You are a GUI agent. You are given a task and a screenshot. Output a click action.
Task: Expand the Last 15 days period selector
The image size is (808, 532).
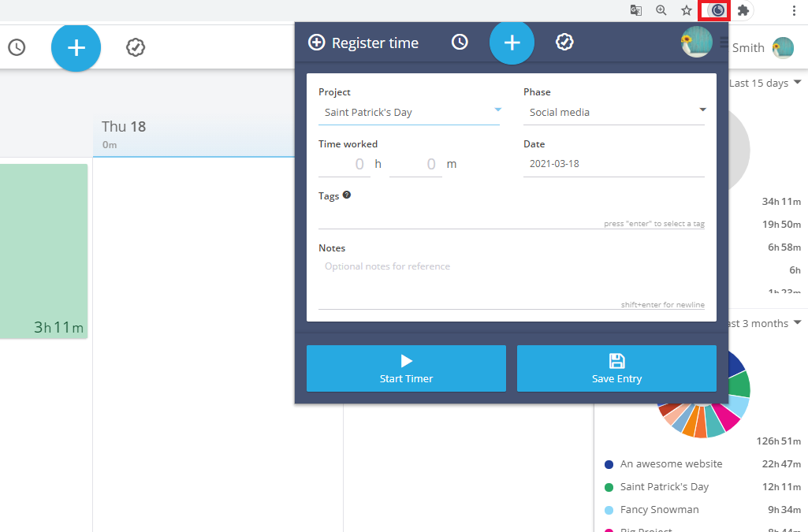click(x=764, y=83)
